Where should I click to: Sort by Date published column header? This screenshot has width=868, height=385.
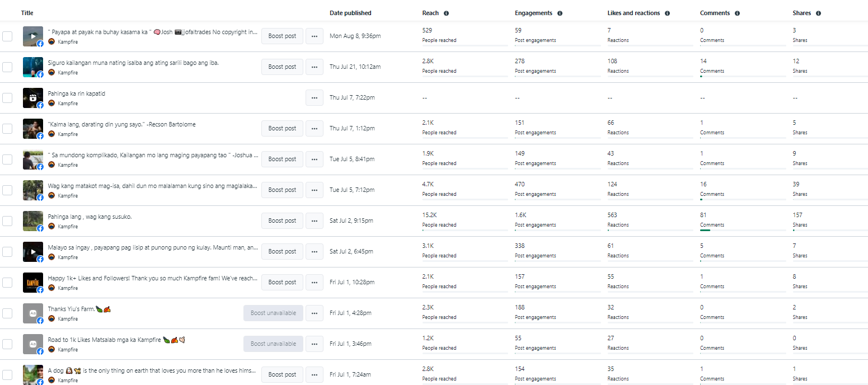pos(350,13)
